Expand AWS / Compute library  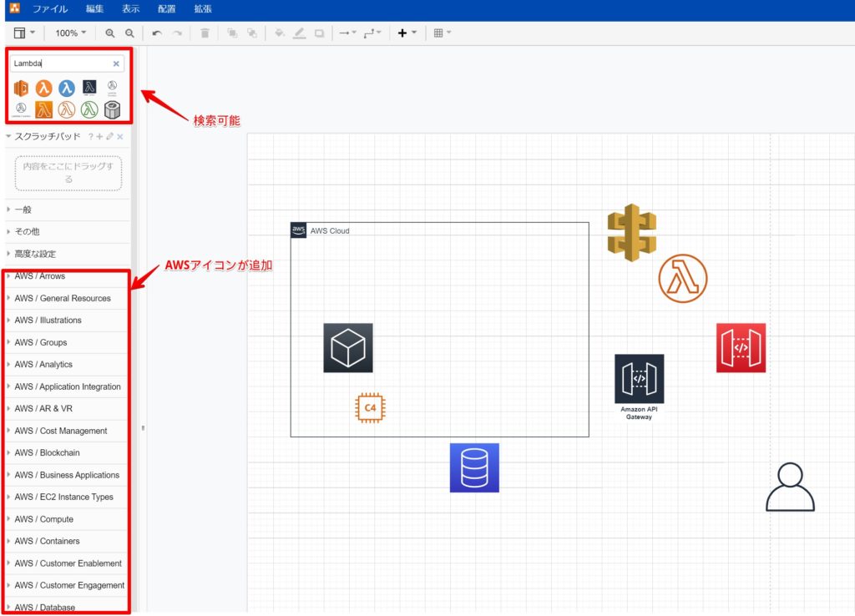66,519
